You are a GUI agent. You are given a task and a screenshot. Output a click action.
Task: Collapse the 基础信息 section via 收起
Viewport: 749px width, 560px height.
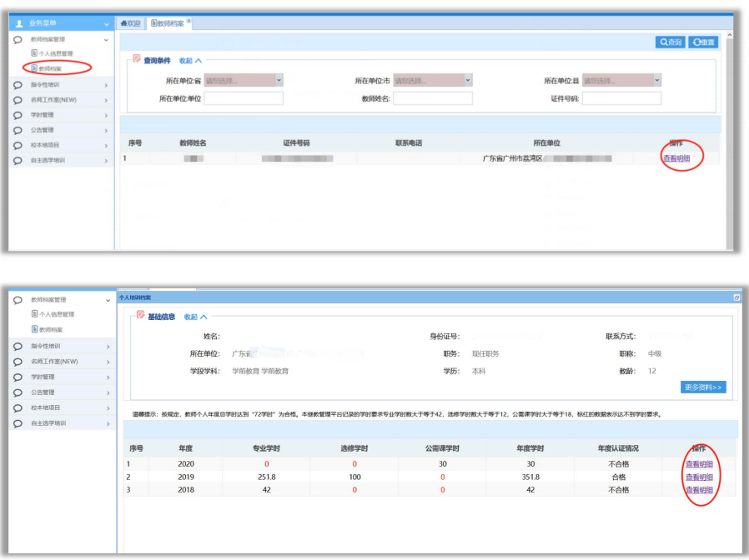pos(195,317)
